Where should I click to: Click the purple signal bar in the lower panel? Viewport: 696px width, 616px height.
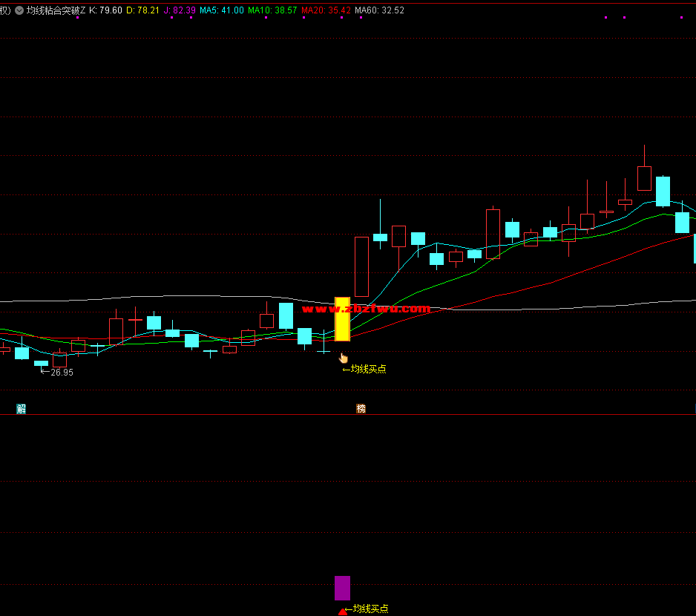click(342, 588)
